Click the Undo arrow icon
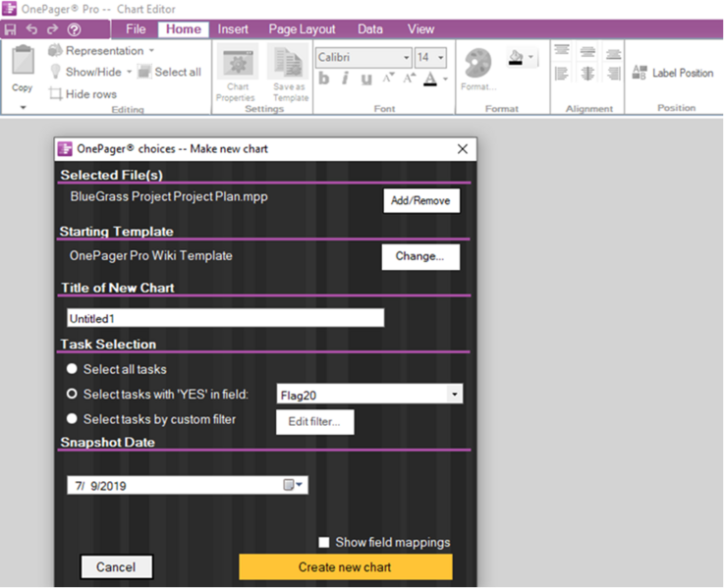The width and height of the screenshot is (724, 588). 31,29
